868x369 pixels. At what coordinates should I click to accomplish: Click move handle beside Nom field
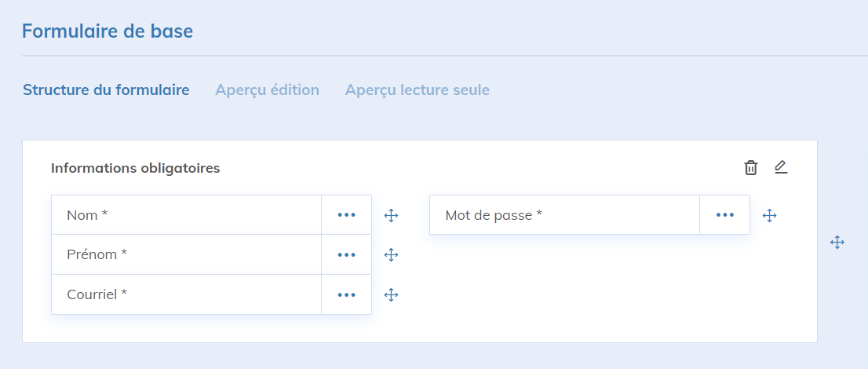click(x=391, y=215)
